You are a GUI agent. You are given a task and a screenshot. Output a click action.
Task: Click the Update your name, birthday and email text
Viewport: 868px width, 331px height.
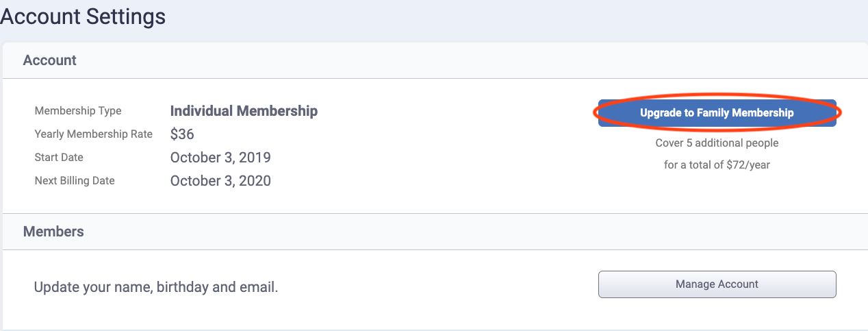(156, 286)
